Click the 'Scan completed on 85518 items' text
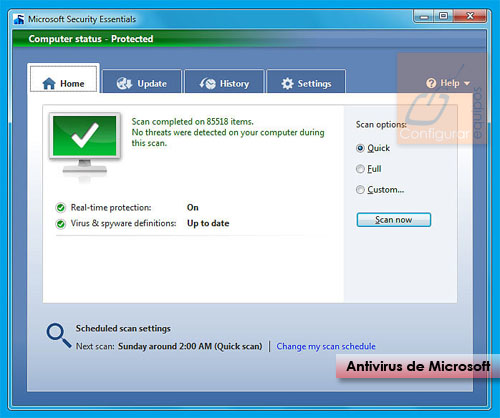500x418 pixels. coord(192,122)
